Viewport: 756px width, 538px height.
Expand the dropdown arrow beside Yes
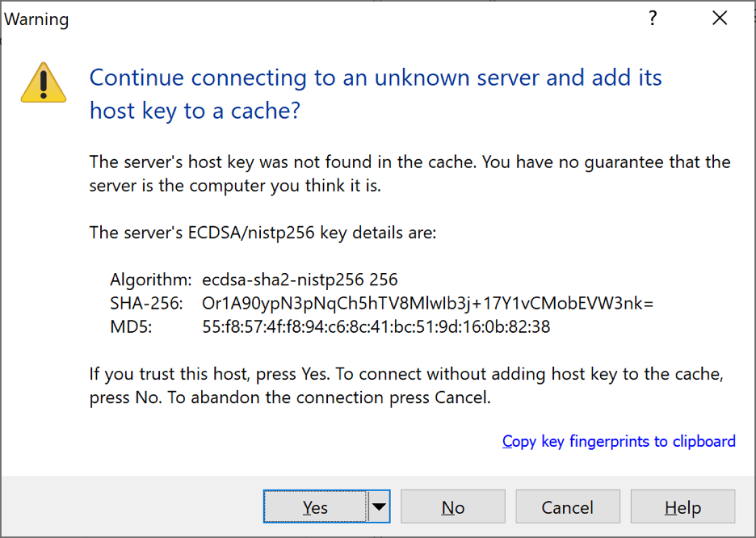[x=379, y=507]
